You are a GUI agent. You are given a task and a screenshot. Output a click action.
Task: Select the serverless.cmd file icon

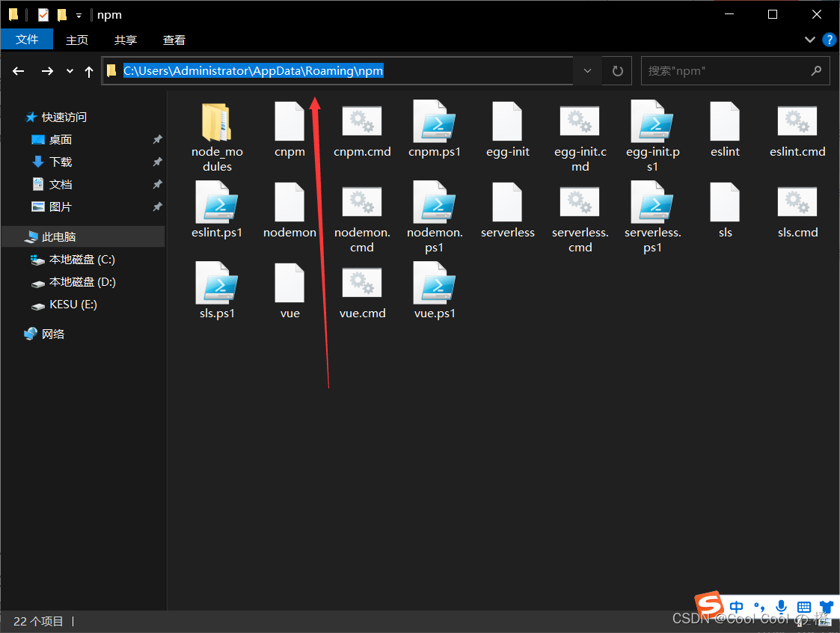point(580,201)
